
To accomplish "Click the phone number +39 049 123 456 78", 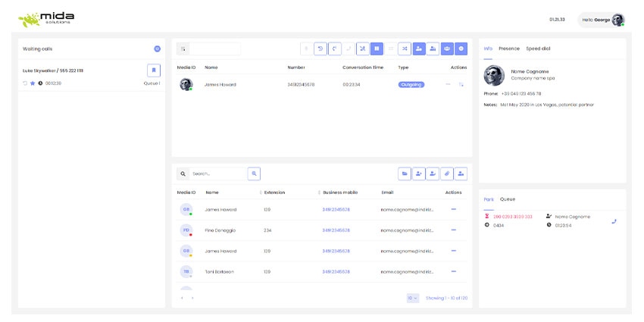I will tap(521, 94).
